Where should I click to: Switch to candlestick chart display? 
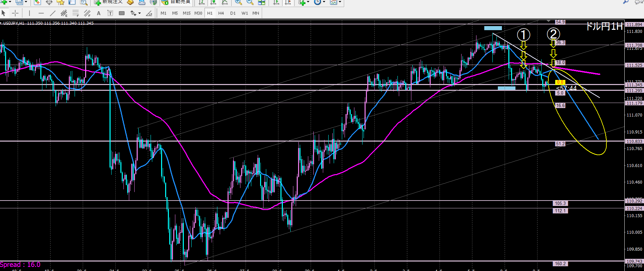point(213,2)
